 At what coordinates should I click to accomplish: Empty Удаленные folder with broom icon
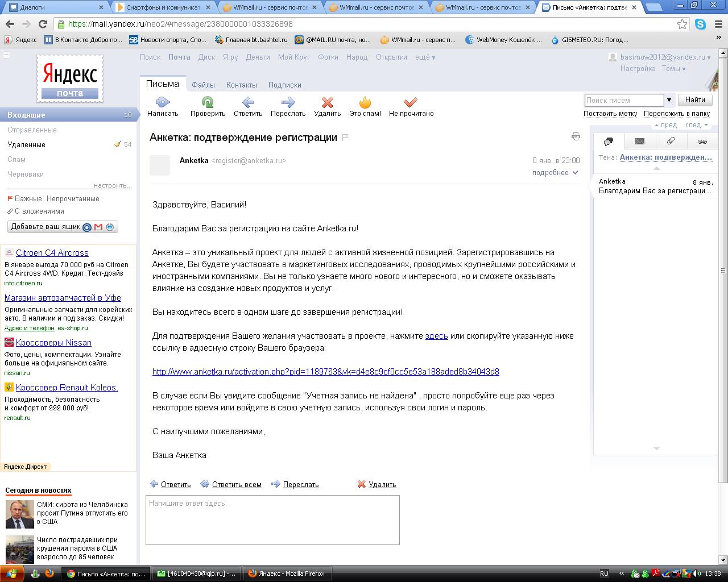(x=117, y=144)
